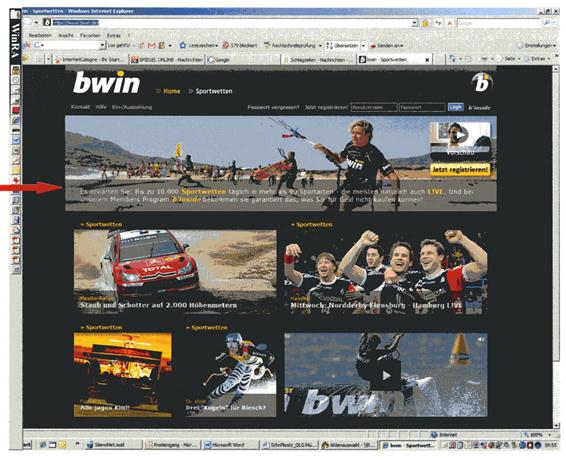
Task: Open the Extras menu in menu bar
Action: click(113, 35)
